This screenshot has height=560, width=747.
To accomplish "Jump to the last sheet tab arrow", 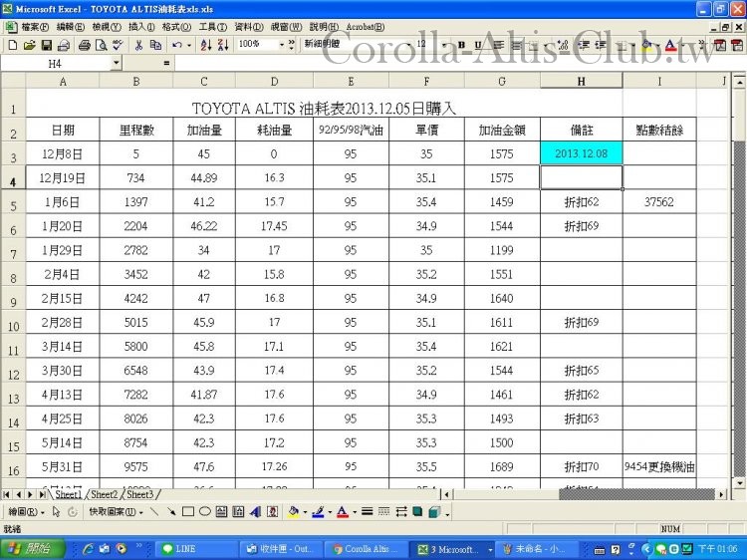I will [x=42, y=494].
